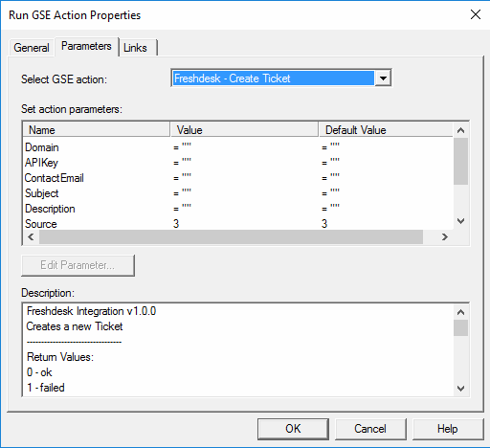Cancel the Run GSE Action dialog
This screenshot has width=490, height=448.
point(370,429)
